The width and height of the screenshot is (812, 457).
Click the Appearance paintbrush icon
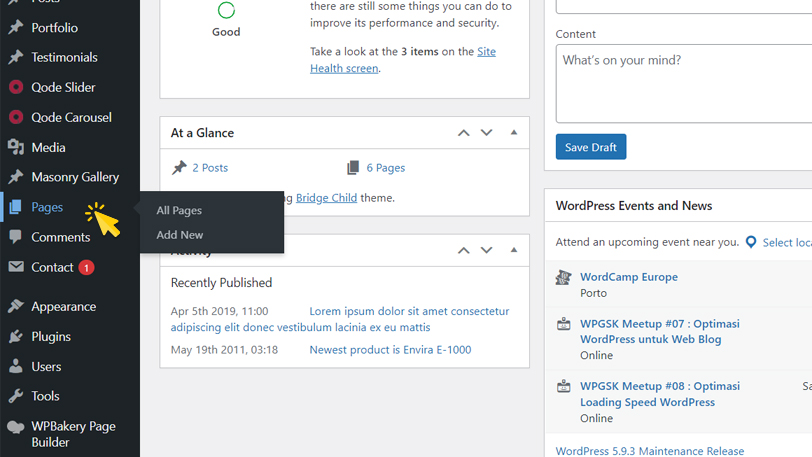pyautogui.click(x=15, y=307)
